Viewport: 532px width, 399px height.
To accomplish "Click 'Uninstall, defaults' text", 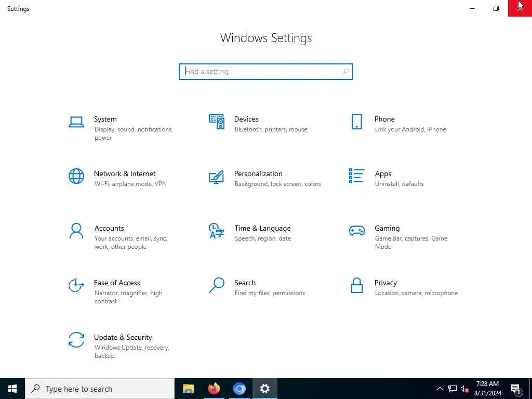I will tap(399, 184).
